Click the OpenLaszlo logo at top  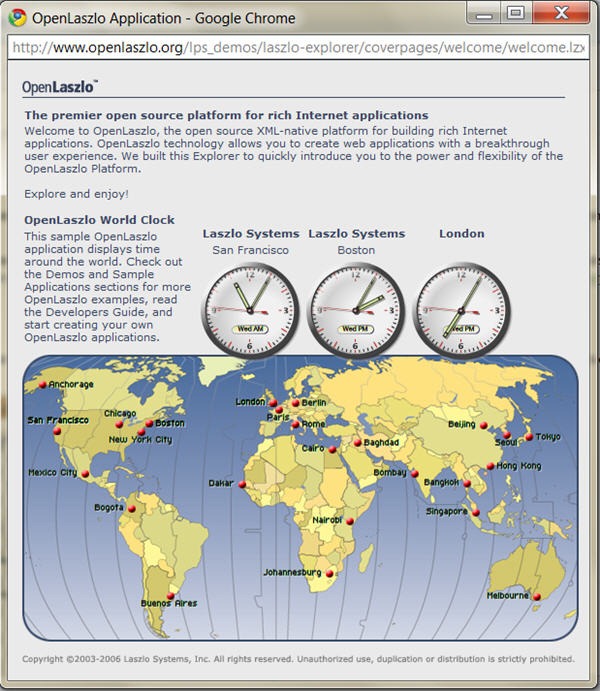coord(60,87)
